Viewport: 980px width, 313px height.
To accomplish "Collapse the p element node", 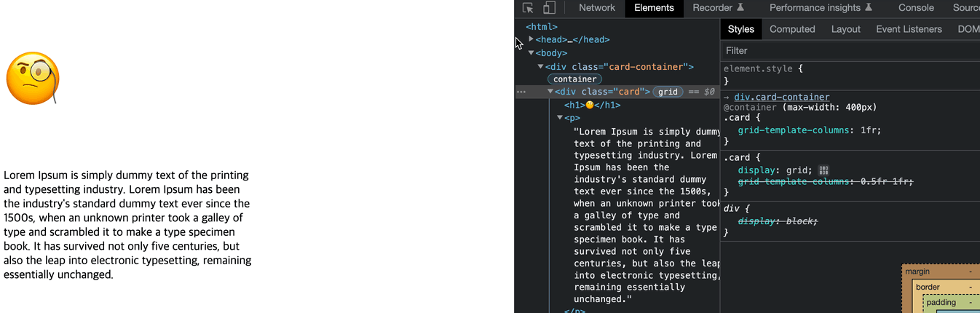I will click(x=560, y=117).
